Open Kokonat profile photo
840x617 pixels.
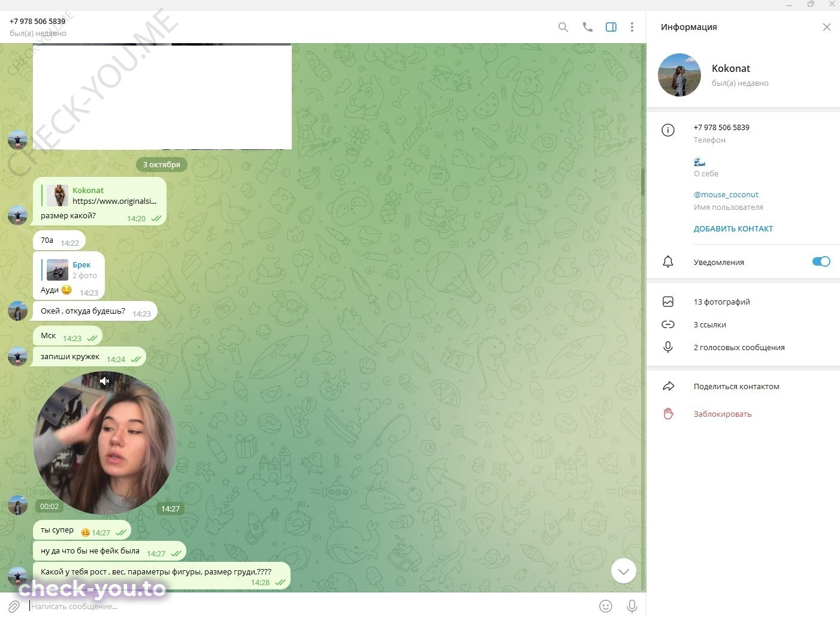pyautogui.click(x=679, y=75)
